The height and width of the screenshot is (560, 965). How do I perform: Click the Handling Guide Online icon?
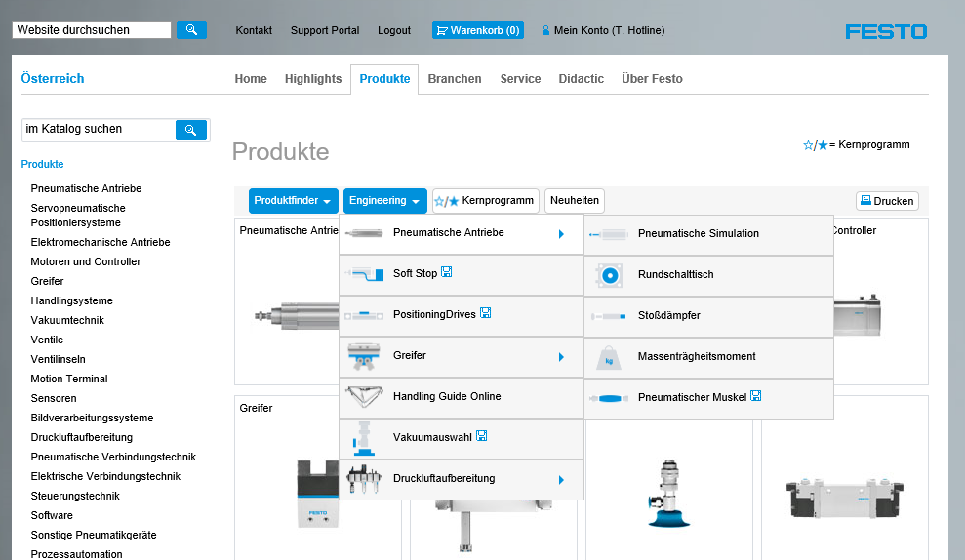coord(364,397)
